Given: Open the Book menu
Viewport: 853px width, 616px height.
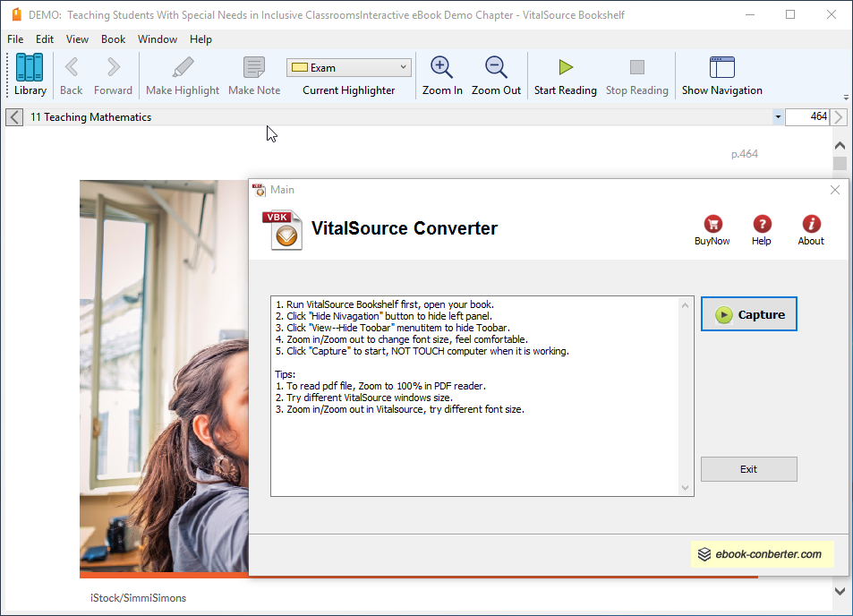Looking at the screenshot, I should (113, 39).
